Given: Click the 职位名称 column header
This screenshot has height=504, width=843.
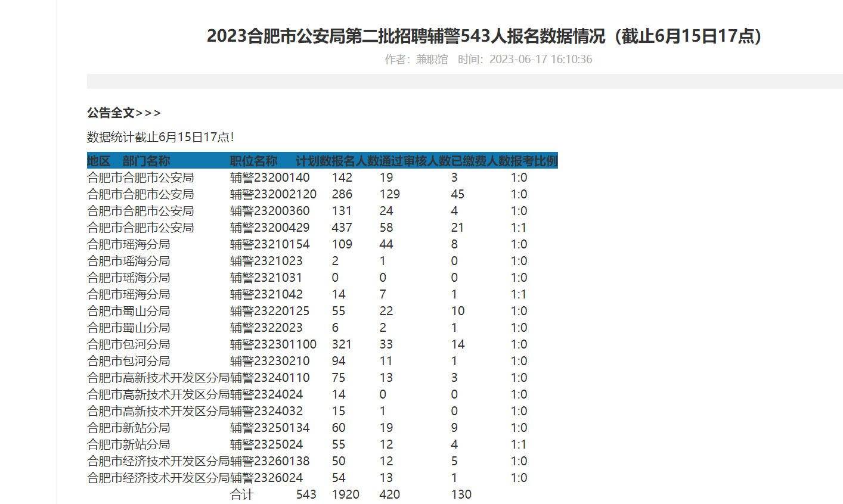Looking at the screenshot, I should pyautogui.click(x=254, y=161).
